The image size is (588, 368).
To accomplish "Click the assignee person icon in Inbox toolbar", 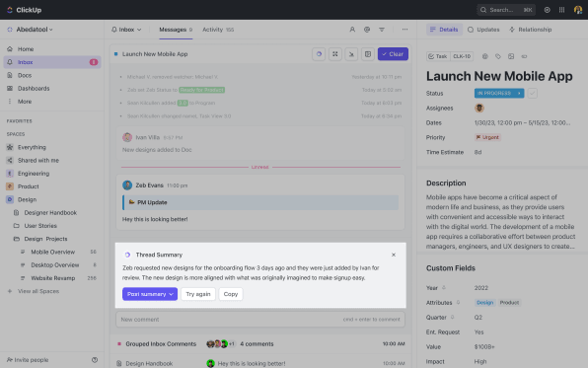I will (x=352, y=30).
